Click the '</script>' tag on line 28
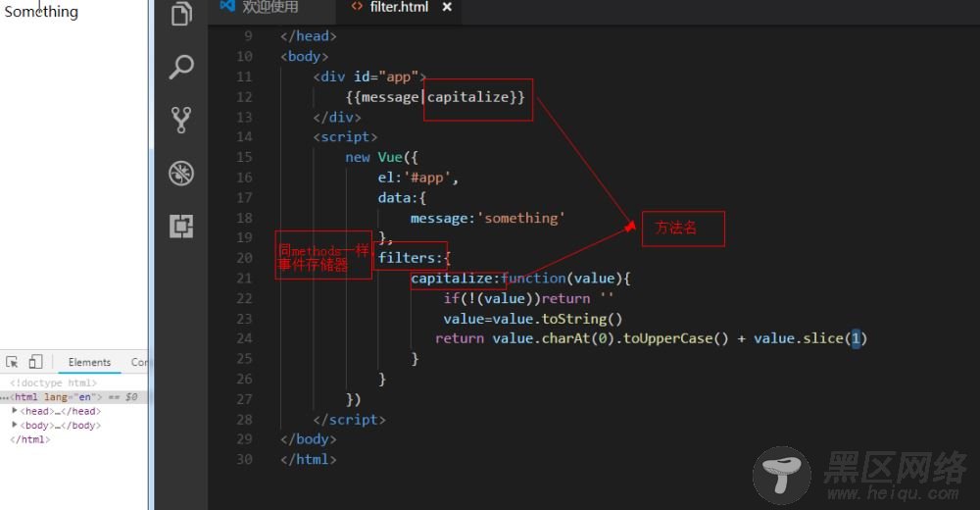The height and width of the screenshot is (510, 980). [350, 419]
